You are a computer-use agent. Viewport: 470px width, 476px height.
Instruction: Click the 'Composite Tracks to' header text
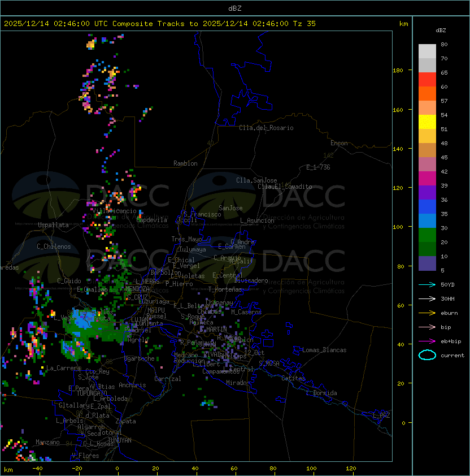155,24
